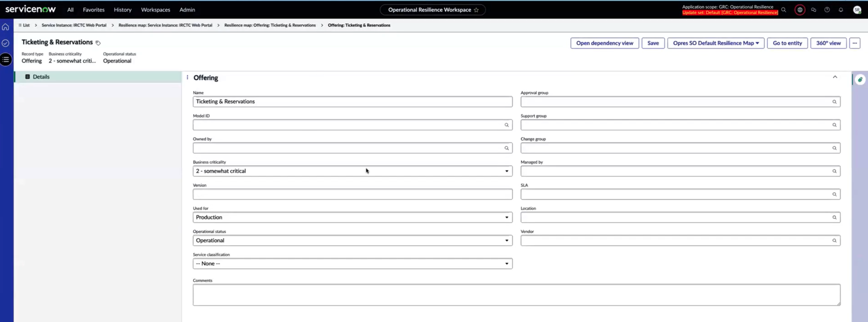Open the checkmark tasks icon in sidebar
Screen dimensions: 868x322
pyautogui.click(x=5, y=43)
